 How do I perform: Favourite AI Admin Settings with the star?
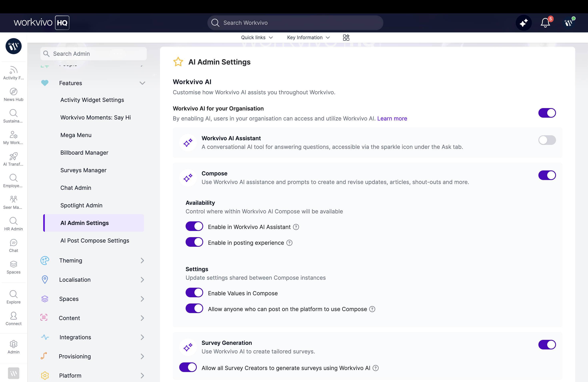(x=178, y=62)
